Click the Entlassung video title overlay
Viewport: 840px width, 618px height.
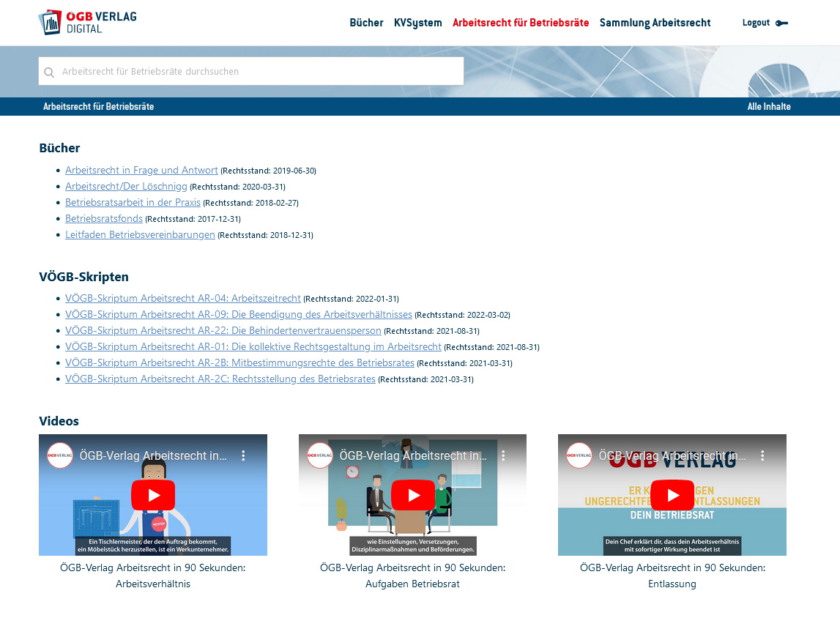[x=672, y=455]
